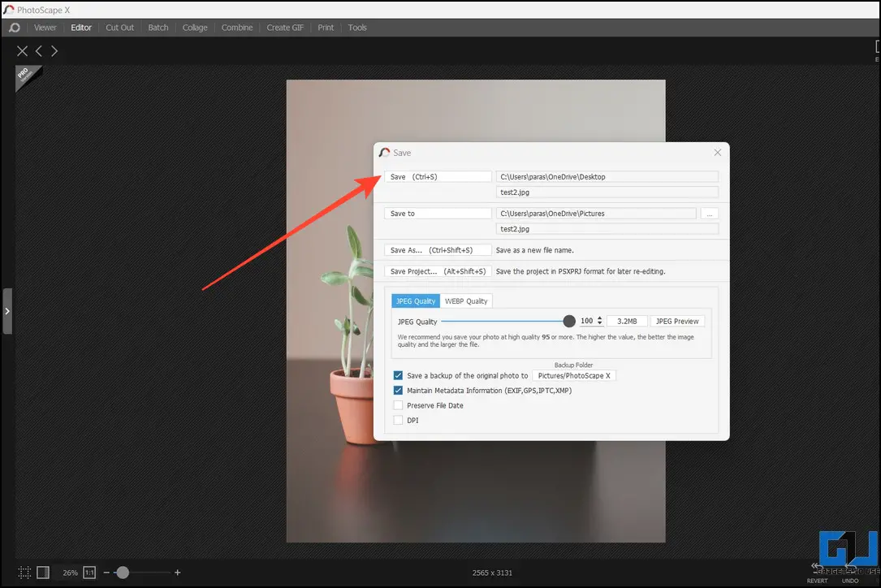The width and height of the screenshot is (881, 588).
Task: Click the JPEG Quality slider handle
Action: [569, 321]
